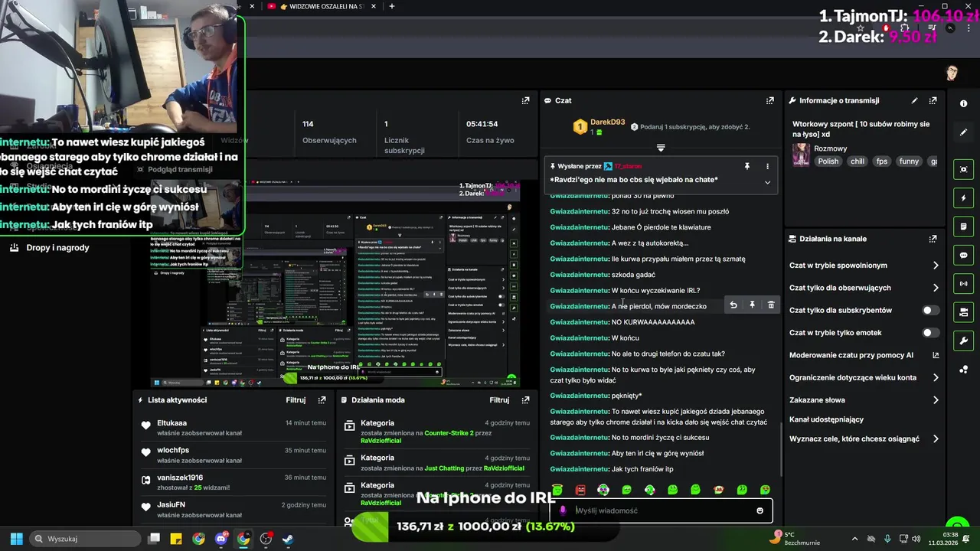The image size is (980, 551).
Task: Pop out the stats panel
Action: tap(525, 100)
